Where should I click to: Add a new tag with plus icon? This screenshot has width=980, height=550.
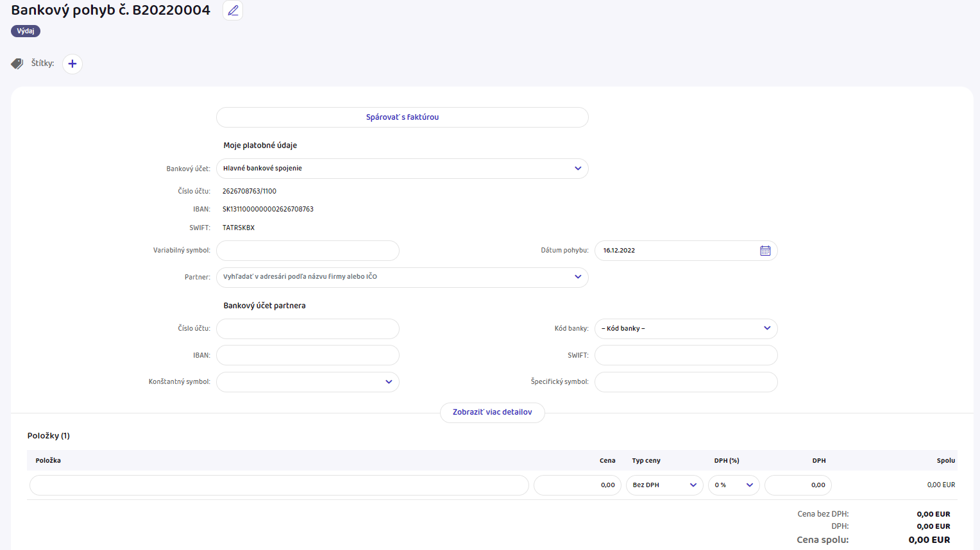72,63
